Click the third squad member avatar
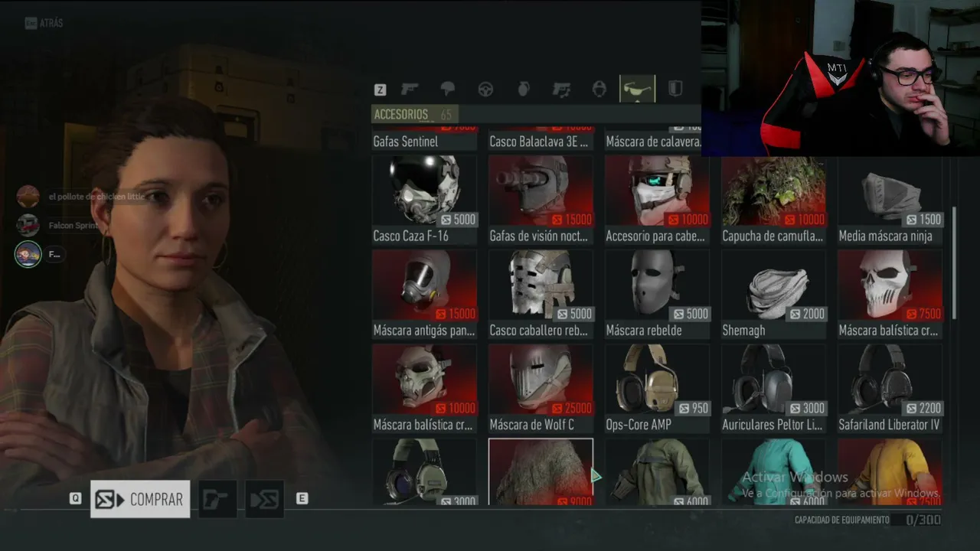 pyautogui.click(x=28, y=254)
